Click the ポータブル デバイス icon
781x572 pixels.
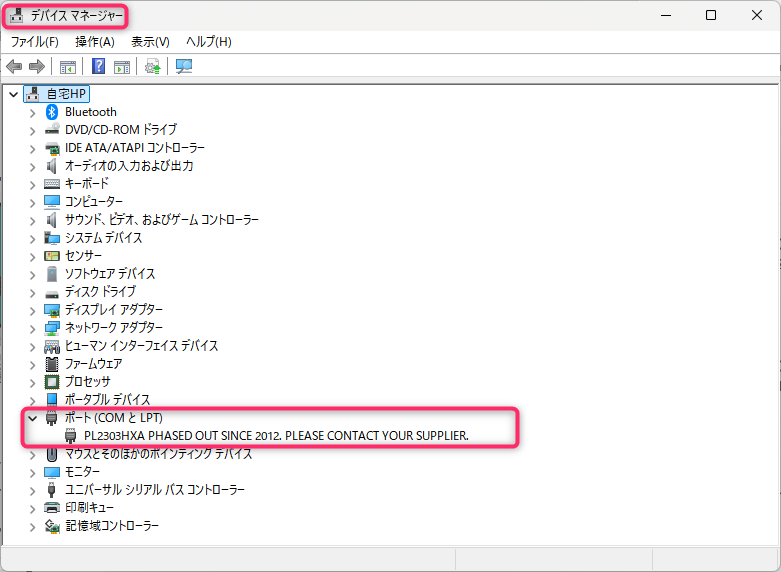52,400
